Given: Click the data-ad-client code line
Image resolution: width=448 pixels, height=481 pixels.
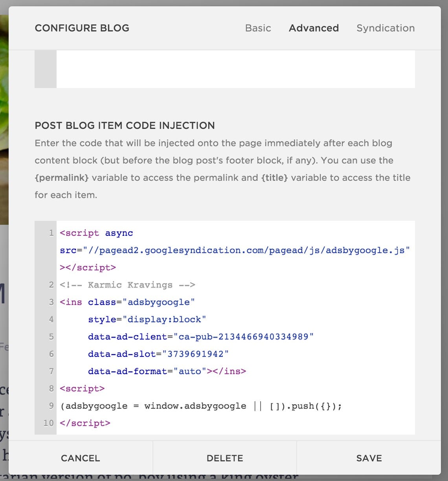Looking at the screenshot, I should click(201, 337).
